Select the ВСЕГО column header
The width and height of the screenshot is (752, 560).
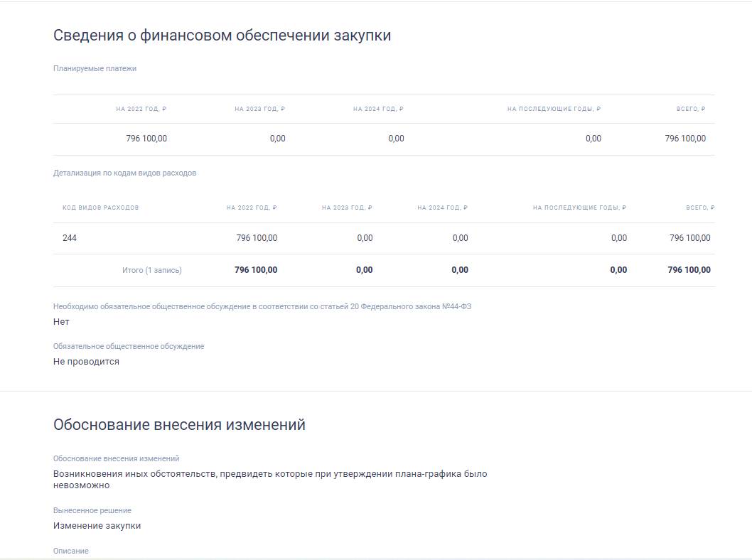(x=693, y=109)
